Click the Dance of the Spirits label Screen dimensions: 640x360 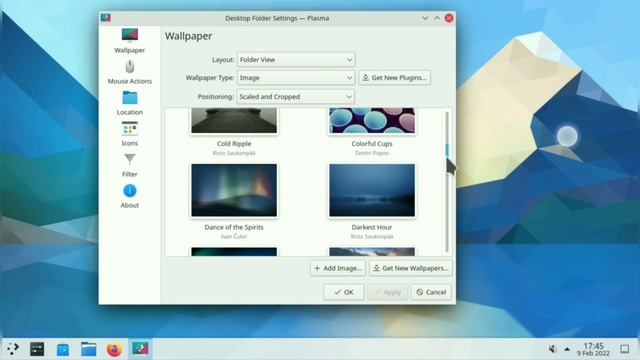(234, 227)
